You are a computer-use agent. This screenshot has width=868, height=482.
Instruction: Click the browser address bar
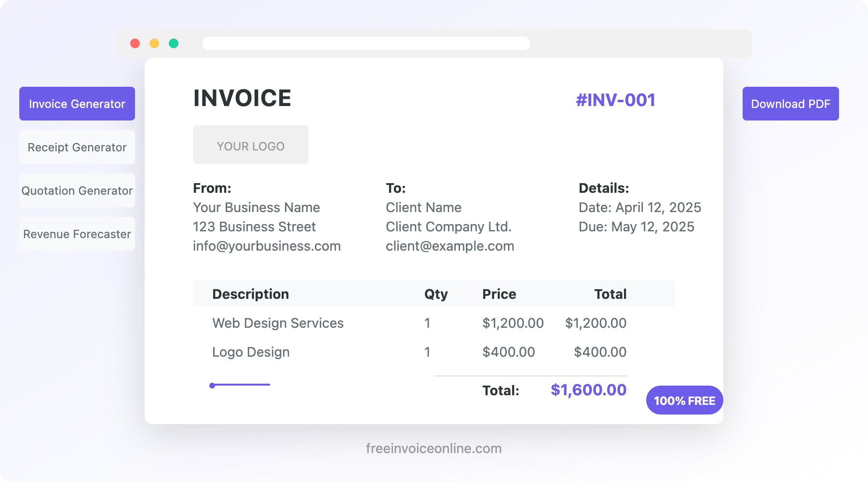[366, 43]
